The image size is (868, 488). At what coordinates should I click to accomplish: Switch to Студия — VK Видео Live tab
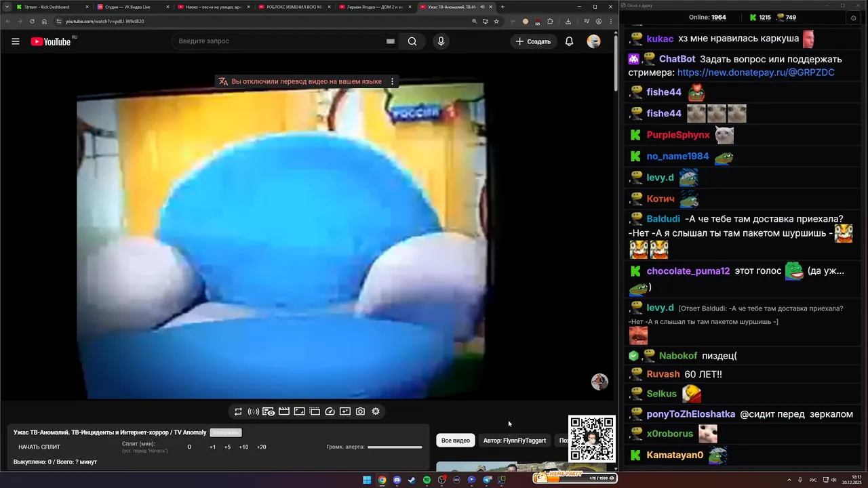pos(132,7)
